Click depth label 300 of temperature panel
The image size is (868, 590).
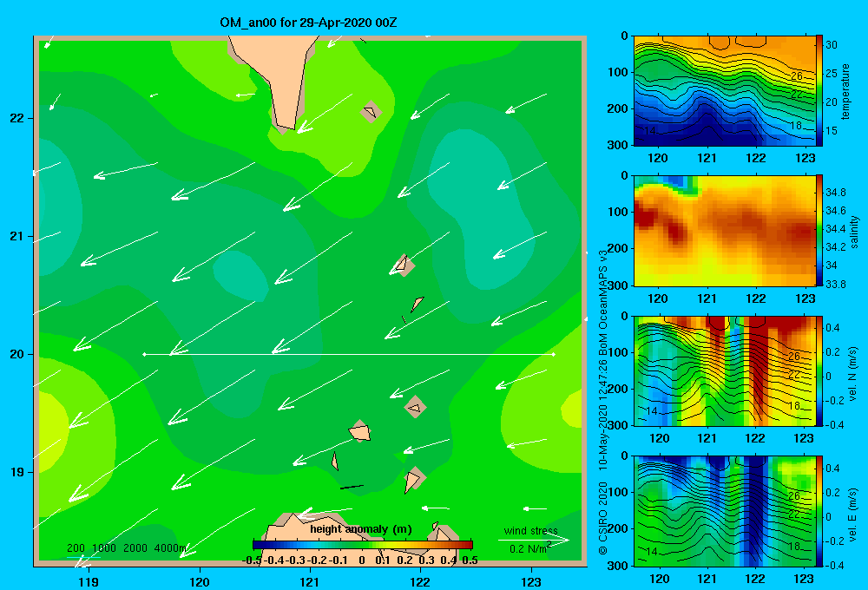click(x=617, y=145)
